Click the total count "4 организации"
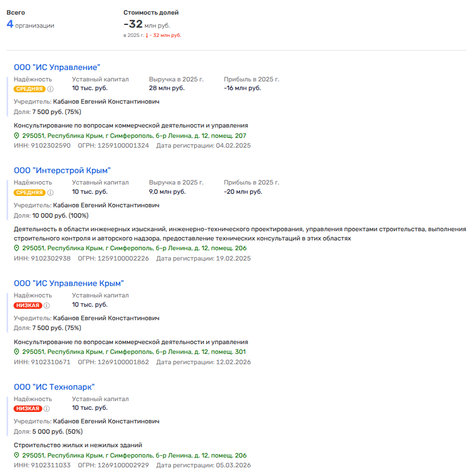The image size is (470, 476). pyautogui.click(x=30, y=24)
